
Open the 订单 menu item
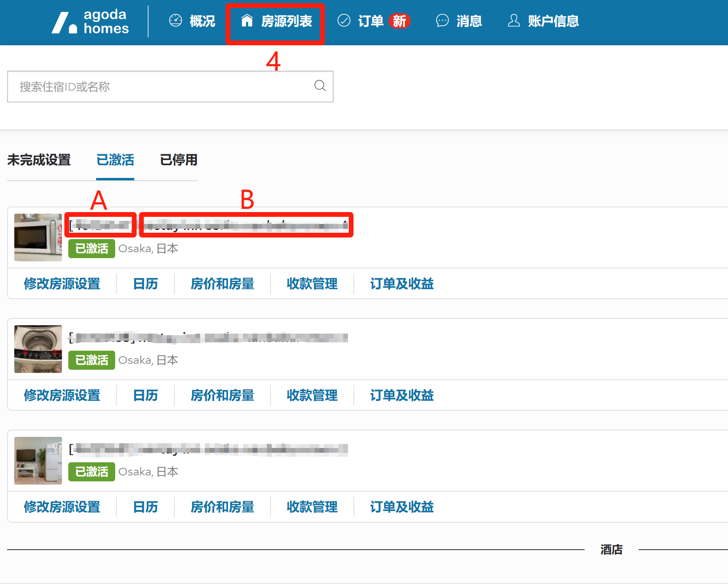click(371, 21)
